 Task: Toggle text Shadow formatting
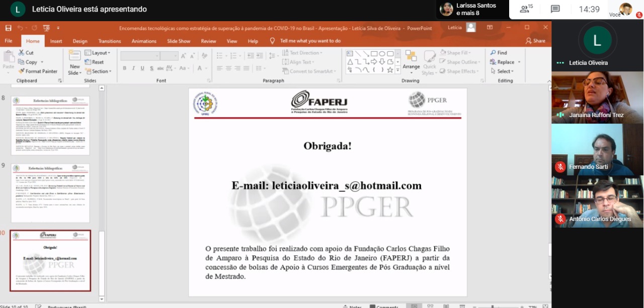[x=151, y=68]
